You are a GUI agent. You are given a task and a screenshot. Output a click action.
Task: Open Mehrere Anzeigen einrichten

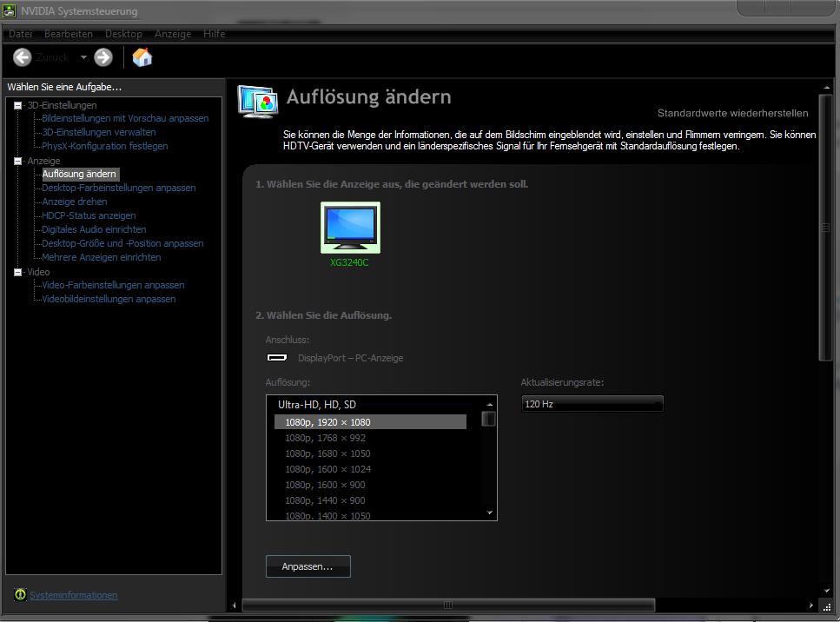pyautogui.click(x=102, y=258)
